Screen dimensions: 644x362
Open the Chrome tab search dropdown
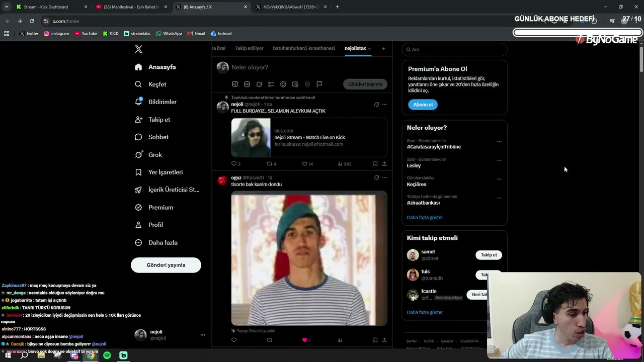(7, 7)
